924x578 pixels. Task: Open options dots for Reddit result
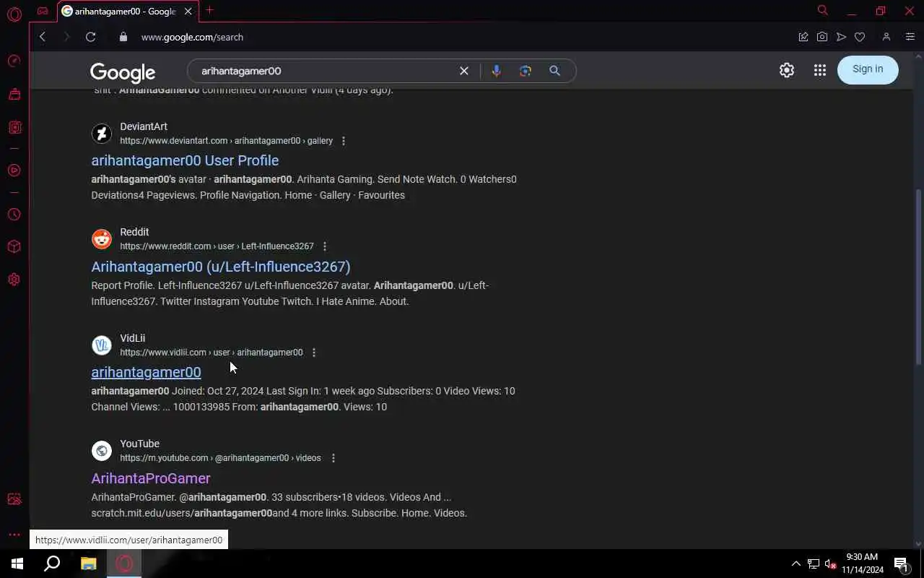(325, 246)
